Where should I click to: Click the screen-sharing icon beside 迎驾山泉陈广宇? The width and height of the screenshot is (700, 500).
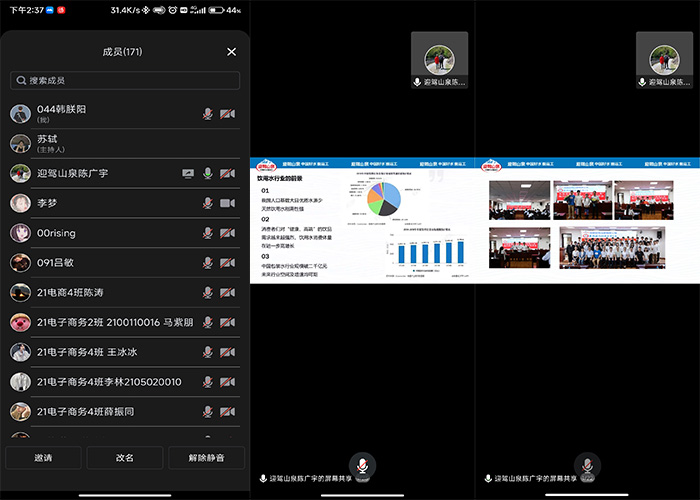click(188, 173)
